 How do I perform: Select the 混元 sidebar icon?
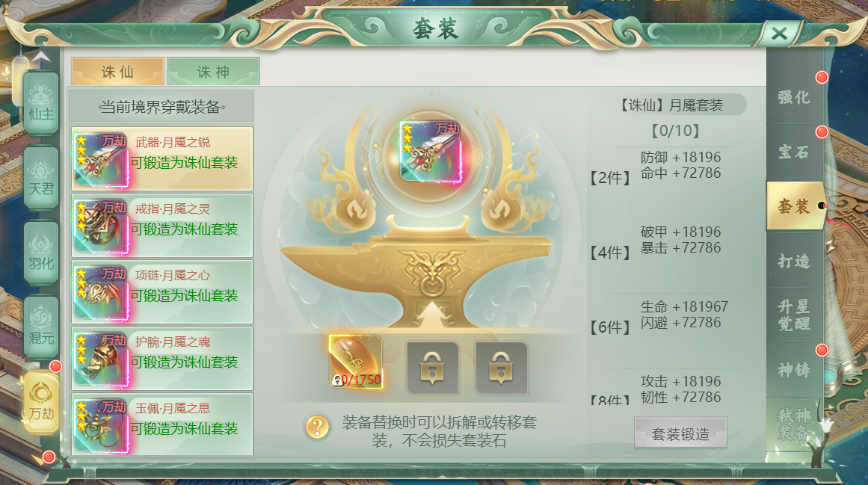coord(41,327)
